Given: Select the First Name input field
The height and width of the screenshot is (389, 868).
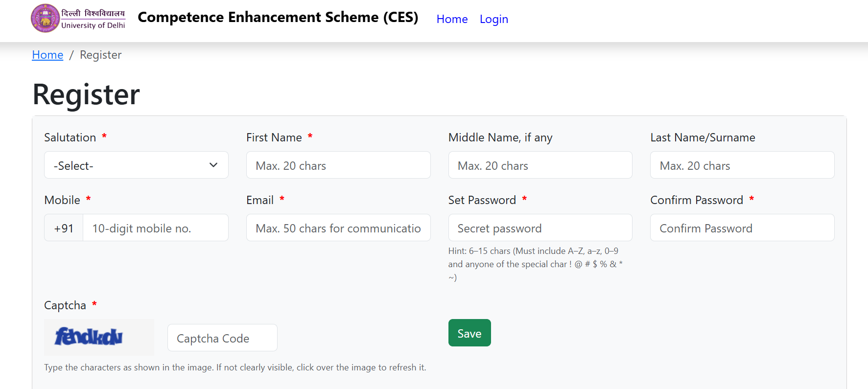Looking at the screenshot, I should point(338,165).
